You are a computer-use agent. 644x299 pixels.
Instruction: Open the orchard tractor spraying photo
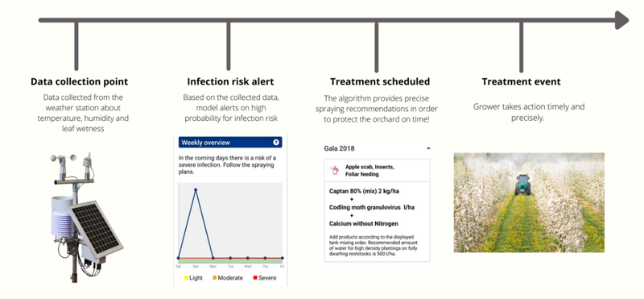529,202
